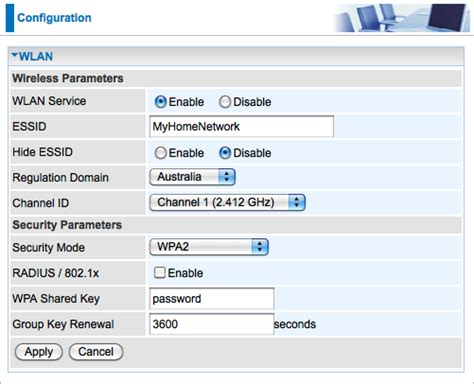This screenshot has width=474, height=384.
Task: Click the RADIUS / 802.1x label
Action: 55,273
